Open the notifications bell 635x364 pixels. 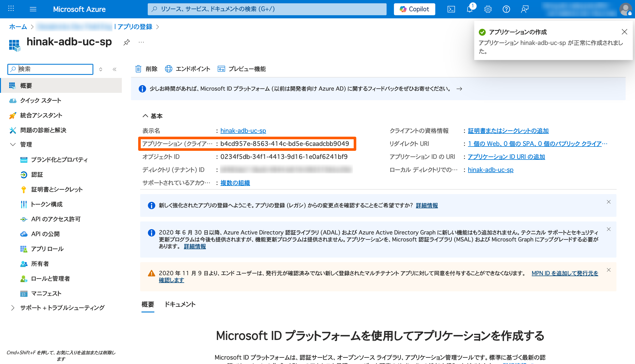[x=470, y=9]
